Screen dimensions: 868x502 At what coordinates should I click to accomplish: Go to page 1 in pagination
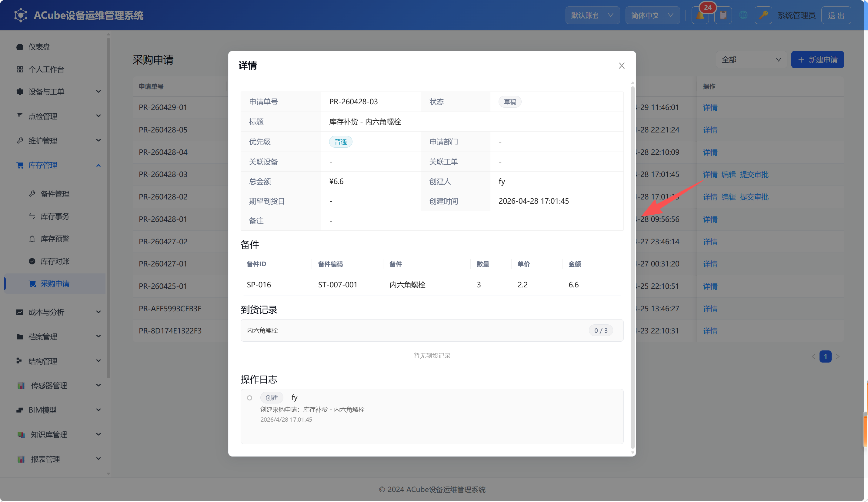coord(825,356)
